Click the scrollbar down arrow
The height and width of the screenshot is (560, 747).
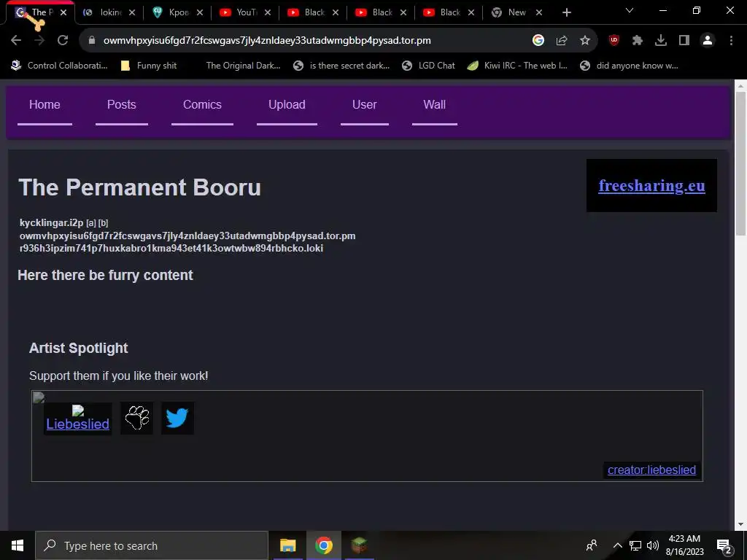click(x=740, y=524)
